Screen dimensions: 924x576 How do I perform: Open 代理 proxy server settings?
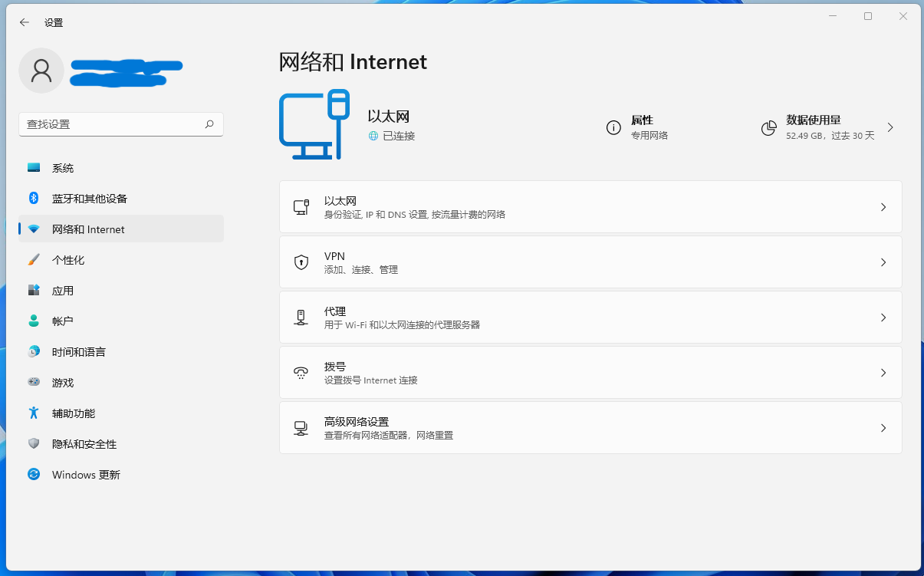(x=590, y=318)
